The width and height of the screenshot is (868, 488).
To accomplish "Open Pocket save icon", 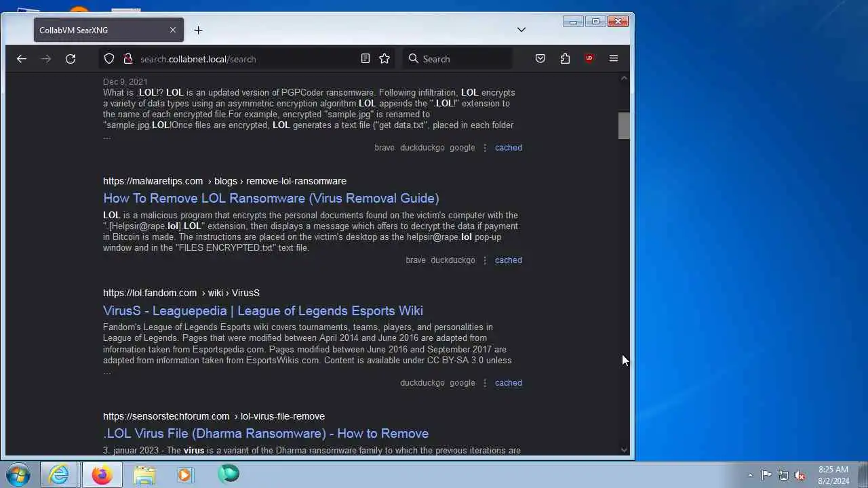I will pos(540,59).
